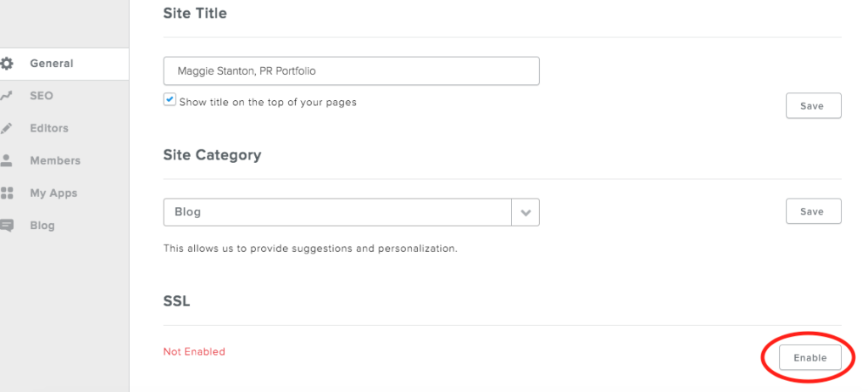Save the Site Category selection
This screenshot has height=392, width=868.
point(813,211)
